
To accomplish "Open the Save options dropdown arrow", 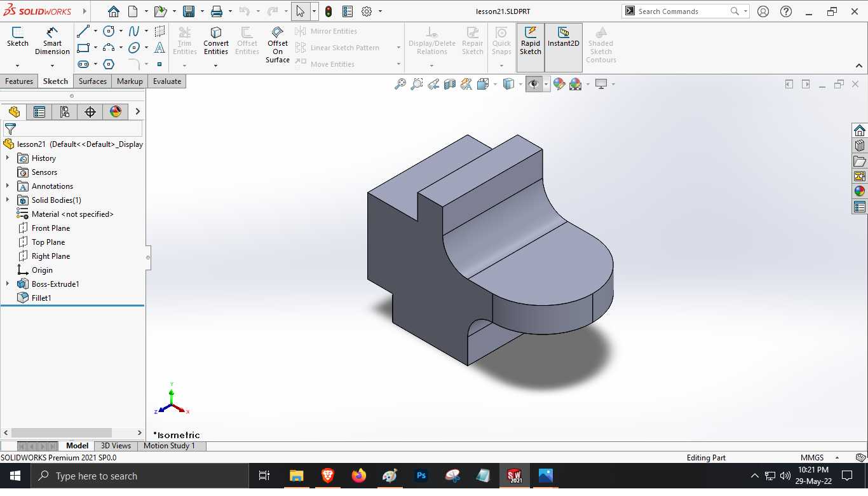I will coord(202,11).
